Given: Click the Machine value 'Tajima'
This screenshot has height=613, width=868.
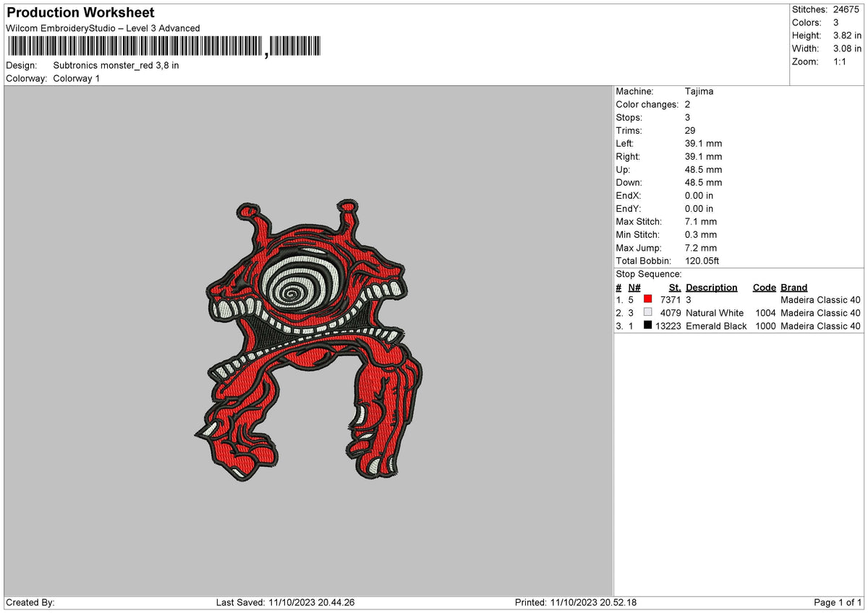Looking at the screenshot, I should click(x=699, y=91).
